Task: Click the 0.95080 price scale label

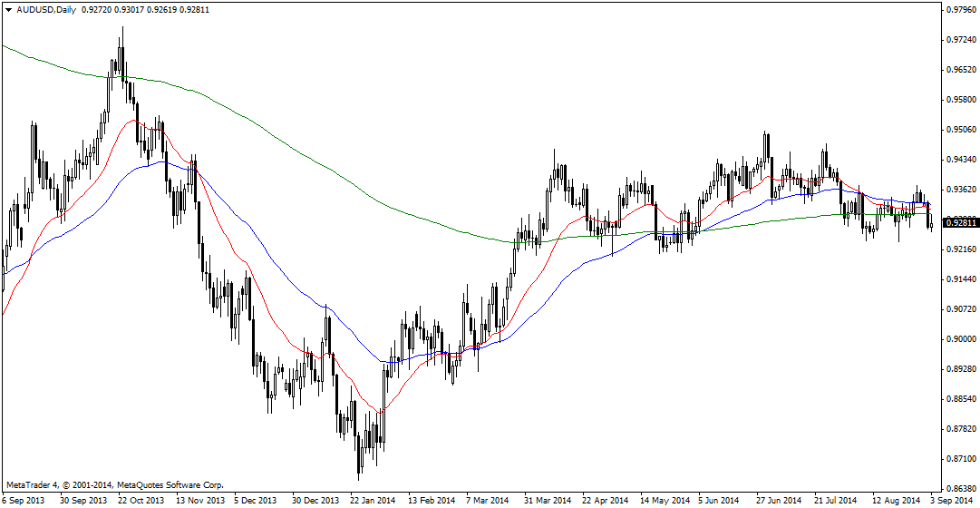Action: coord(959,130)
